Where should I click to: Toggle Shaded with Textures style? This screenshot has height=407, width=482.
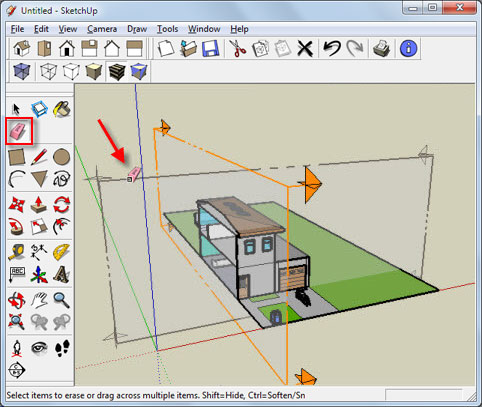tap(117, 71)
